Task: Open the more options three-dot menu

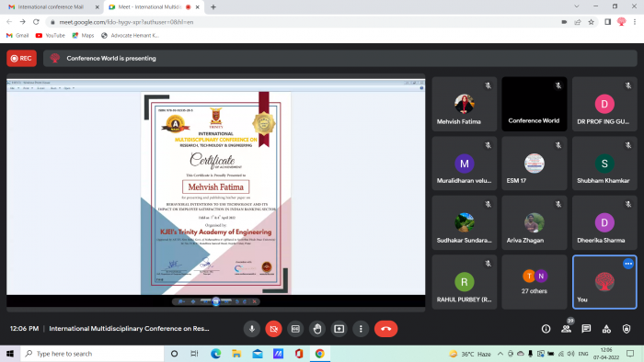Action: click(361, 329)
